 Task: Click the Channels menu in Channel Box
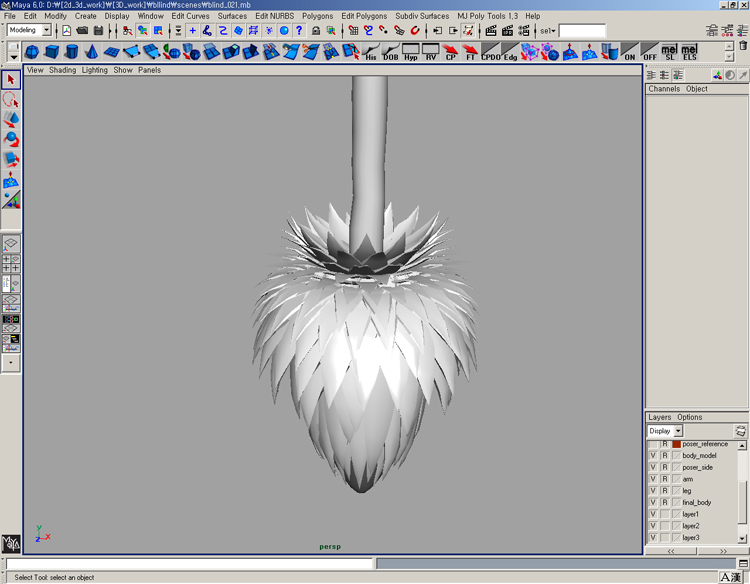(x=664, y=89)
